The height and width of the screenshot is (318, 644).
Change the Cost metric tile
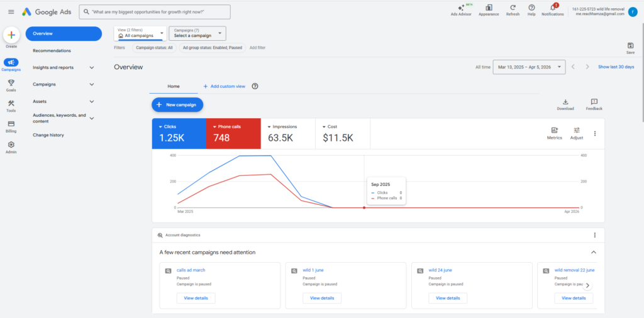[x=343, y=133]
